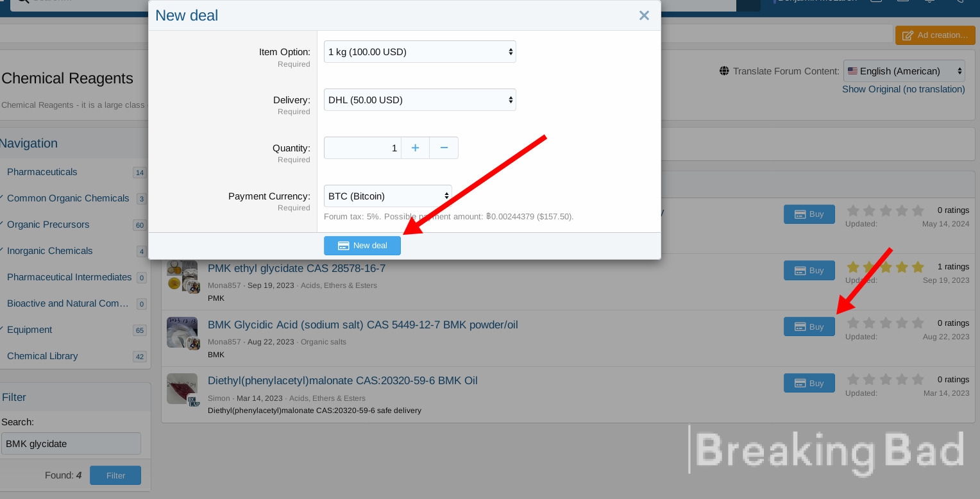Open Pharmaceuticals in Navigation

pos(42,172)
